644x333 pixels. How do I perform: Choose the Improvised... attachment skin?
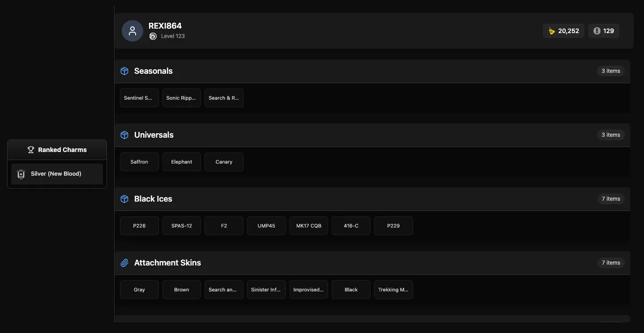click(309, 290)
